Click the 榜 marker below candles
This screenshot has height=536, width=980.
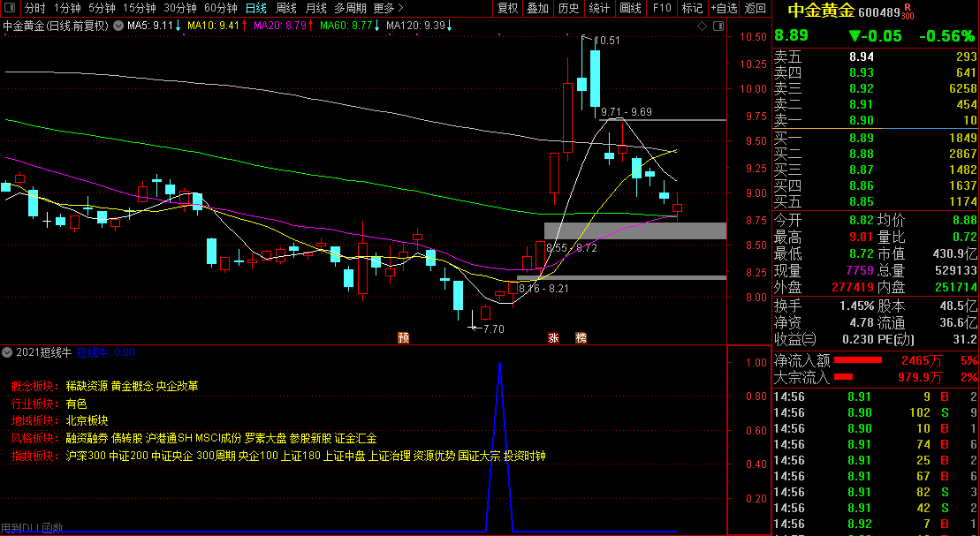pos(581,337)
